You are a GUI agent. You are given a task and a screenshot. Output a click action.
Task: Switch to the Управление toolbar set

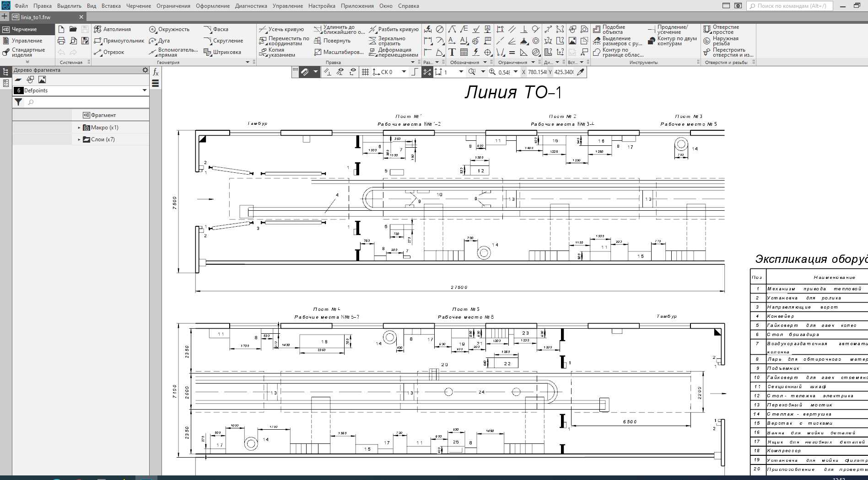[27, 41]
